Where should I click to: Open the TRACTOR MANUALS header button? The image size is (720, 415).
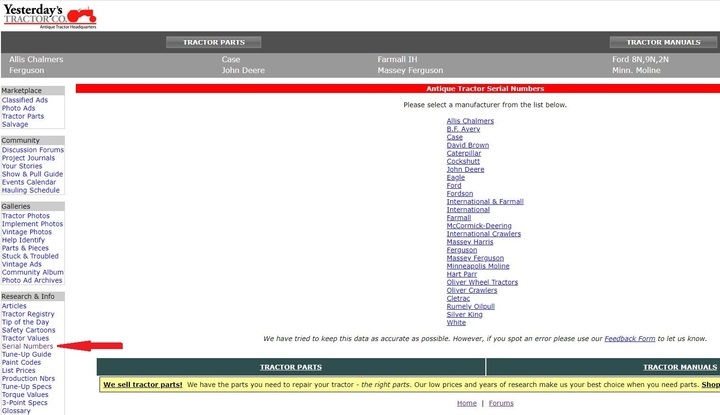(x=664, y=42)
